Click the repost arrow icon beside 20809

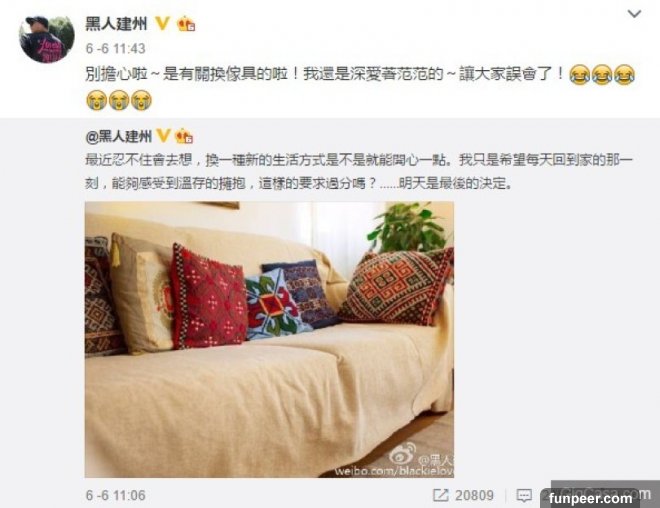(441, 495)
